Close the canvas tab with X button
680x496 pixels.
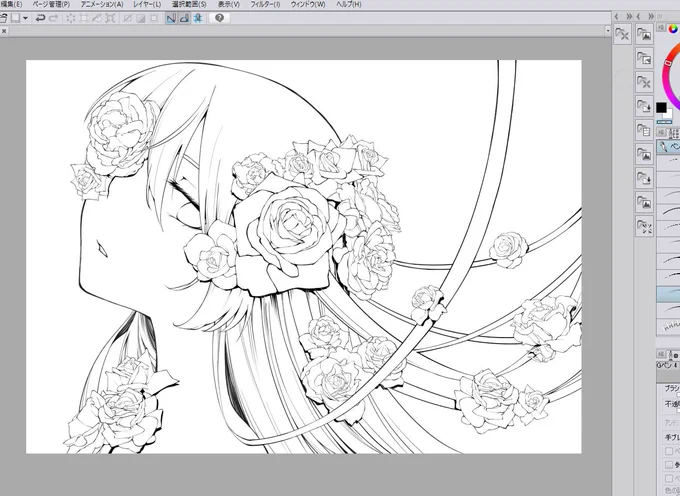(4, 31)
